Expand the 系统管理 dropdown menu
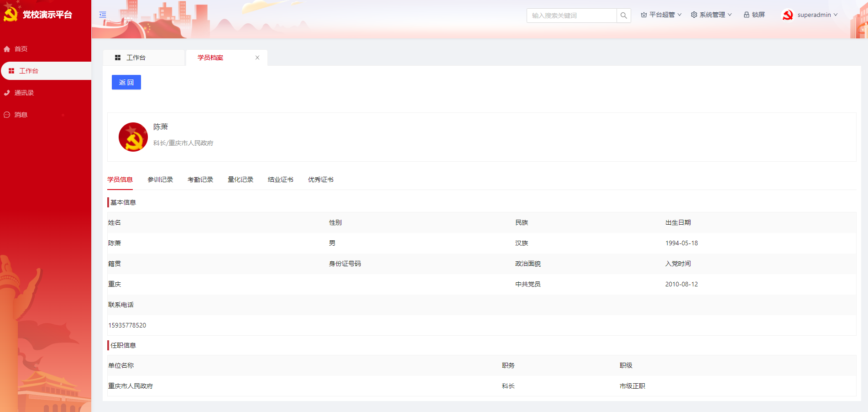The image size is (868, 412). pyautogui.click(x=711, y=15)
